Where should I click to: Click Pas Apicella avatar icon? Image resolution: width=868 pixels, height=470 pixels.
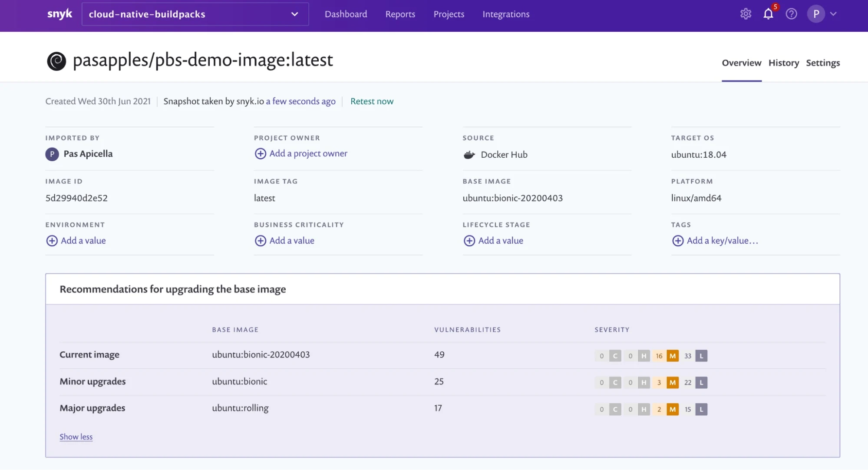(52, 154)
